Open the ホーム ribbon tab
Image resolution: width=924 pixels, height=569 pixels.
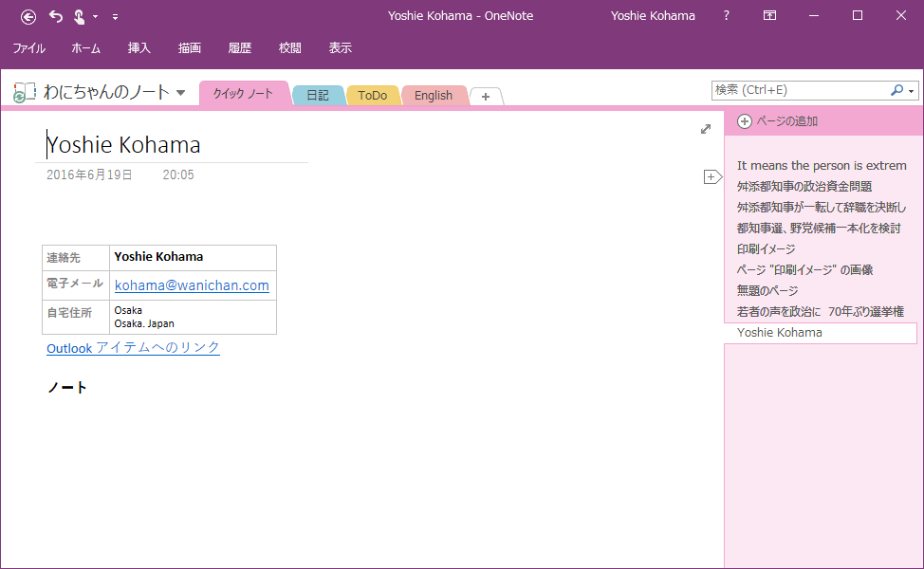pyautogui.click(x=86, y=48)
